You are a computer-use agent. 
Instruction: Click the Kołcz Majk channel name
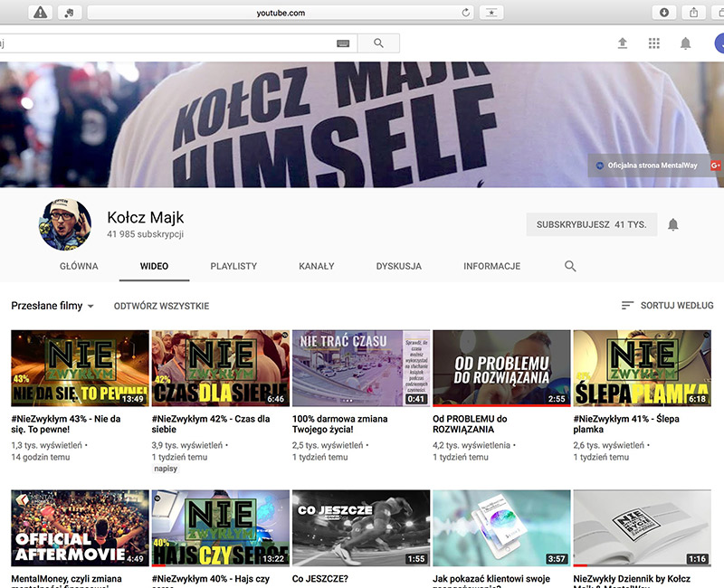[146, 217]
